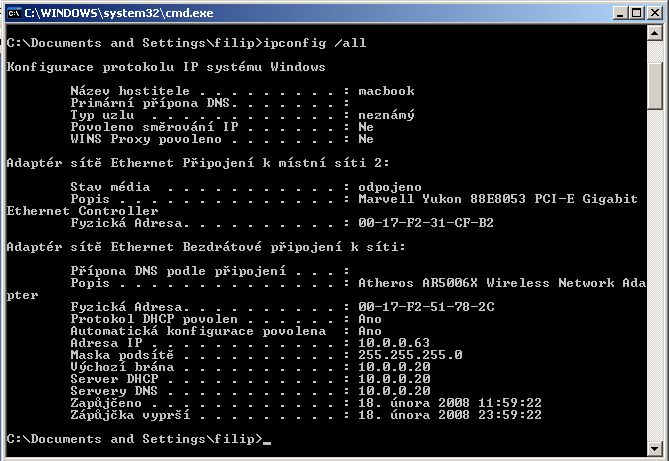Click the Adresa IP value 10.0.0.63
Viewport: 669px width, 461px height.
pos(394,343)
